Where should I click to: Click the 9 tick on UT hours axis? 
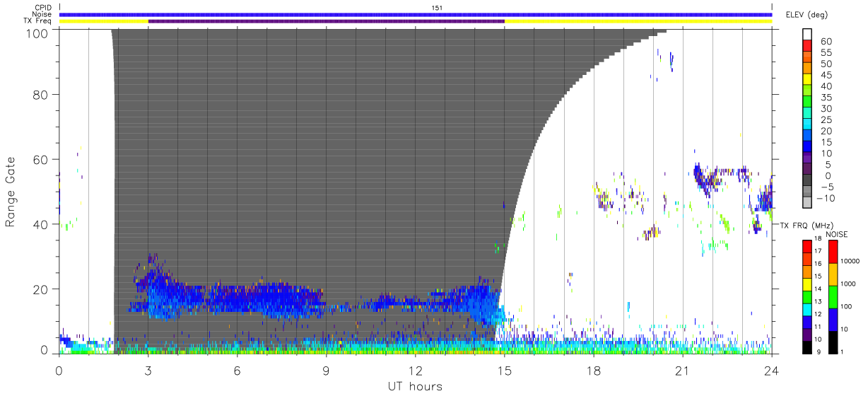327,370
